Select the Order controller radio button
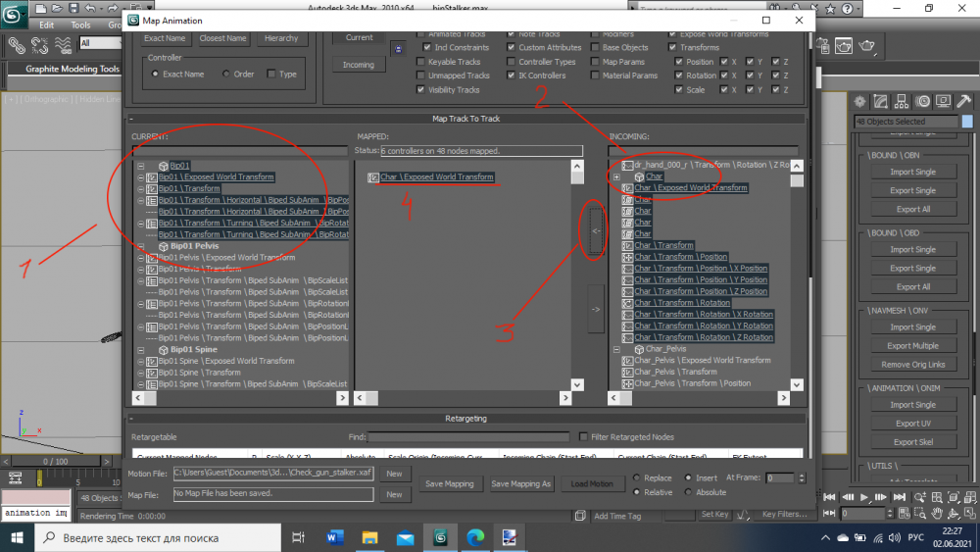The width and height of the screenshot is (980, 552). 225,74
